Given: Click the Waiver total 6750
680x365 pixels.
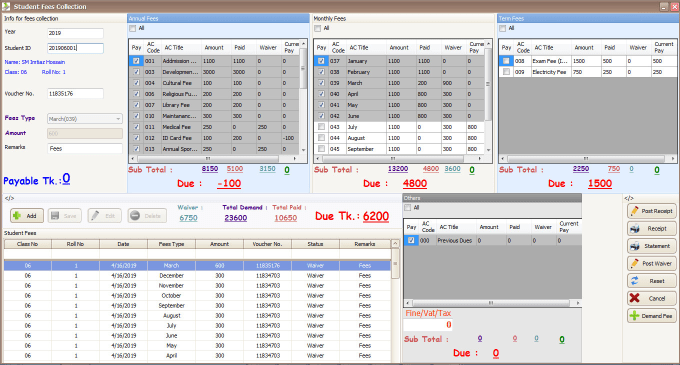Looking at the screenshot, I should coord(188,218).
